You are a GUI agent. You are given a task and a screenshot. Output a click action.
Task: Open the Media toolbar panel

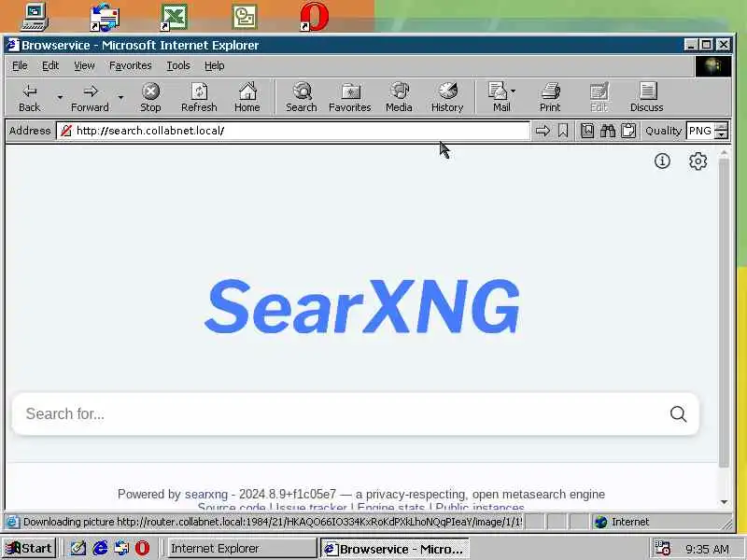pyautogui.click(x=400, y=98)
